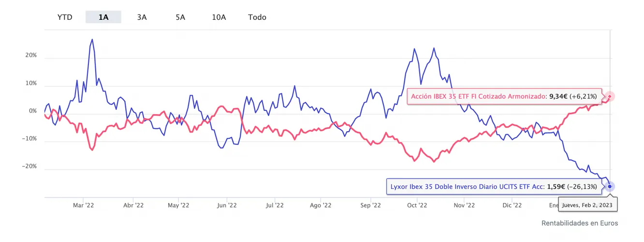Click the 0% y-axis label
This screenshot has height=242, width=644.
pyautogui.click(x=33, y=111)
